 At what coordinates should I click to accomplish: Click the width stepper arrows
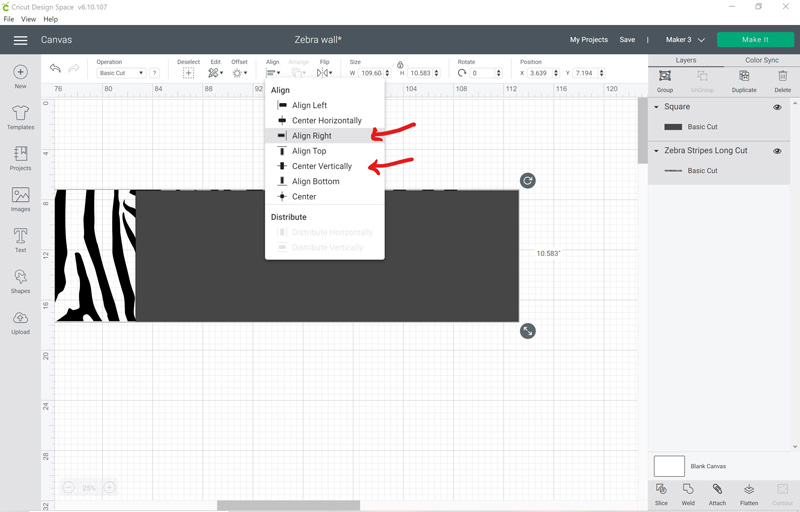click(x=387, y=73)
